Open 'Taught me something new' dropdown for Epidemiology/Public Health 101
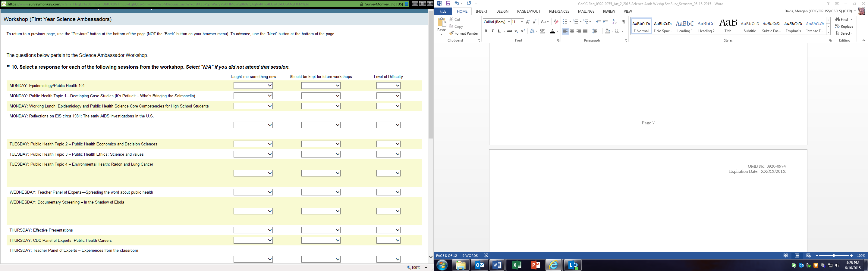The width and height of the screenshot is (868, 271). click(x=253, y=86)
